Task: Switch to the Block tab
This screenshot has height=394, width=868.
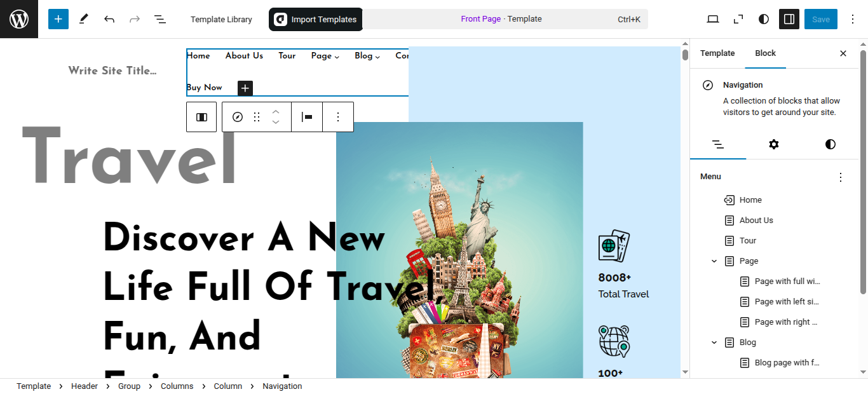Action: [765, 53]
